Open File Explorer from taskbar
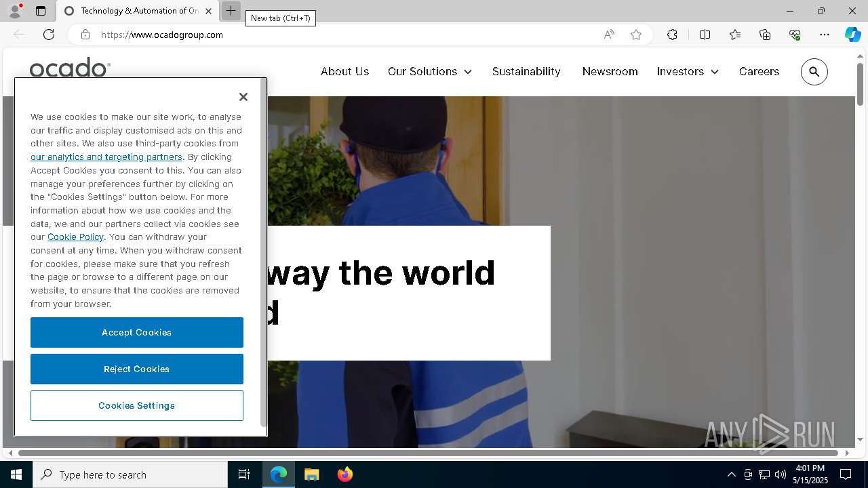Image resolution: width=868 pixels, height=488 pixels. point(311,474)
